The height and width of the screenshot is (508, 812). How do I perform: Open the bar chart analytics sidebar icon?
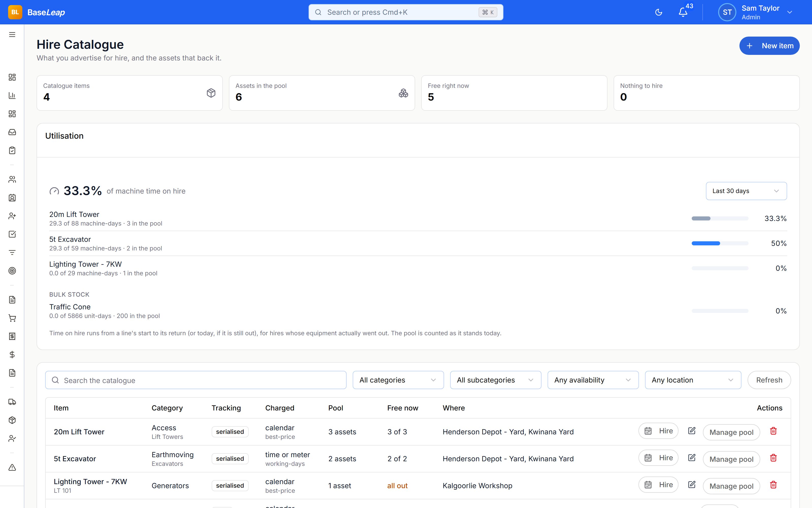pos(12,96)
